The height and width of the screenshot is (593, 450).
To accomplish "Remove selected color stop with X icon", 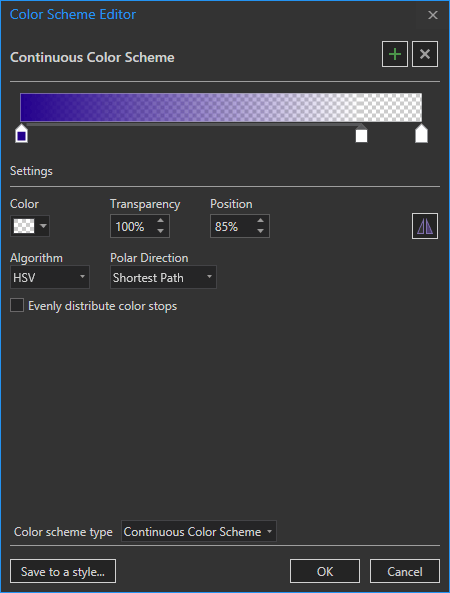I will (x=425, y=54).
